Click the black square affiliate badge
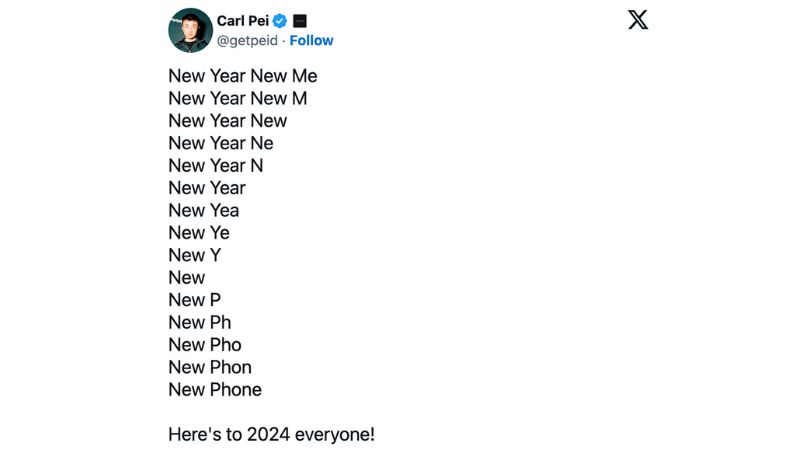800x450 pixels. tap(300, 21)
